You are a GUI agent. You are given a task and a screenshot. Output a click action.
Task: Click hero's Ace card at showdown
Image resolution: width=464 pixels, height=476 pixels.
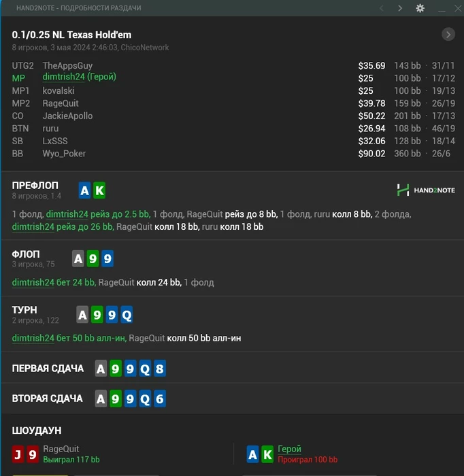[x=252, y=454]
